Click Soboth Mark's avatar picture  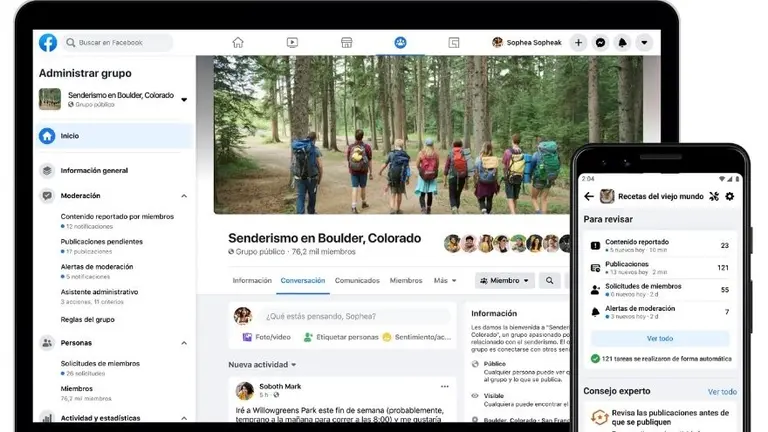(x=244, y=390)
